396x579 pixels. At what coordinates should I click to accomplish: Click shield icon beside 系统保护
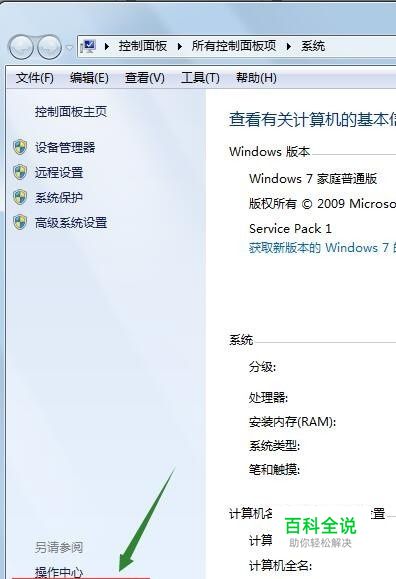click(x=20, y=198)
